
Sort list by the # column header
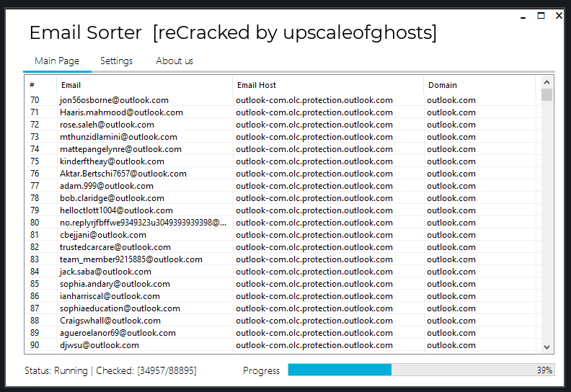[41, 85]
